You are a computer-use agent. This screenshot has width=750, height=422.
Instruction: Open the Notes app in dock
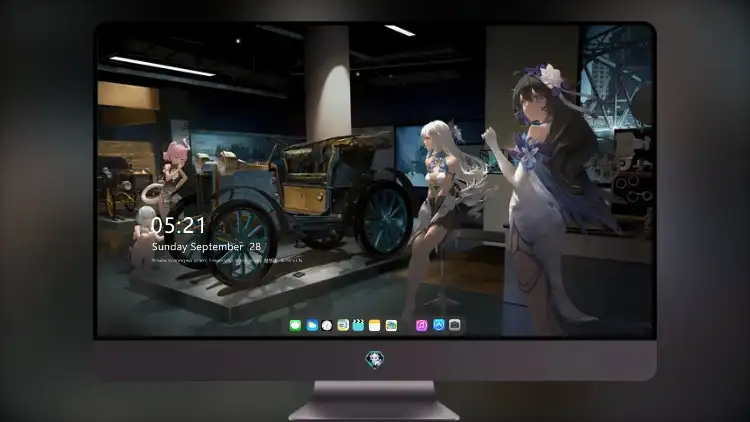[375, 325]
